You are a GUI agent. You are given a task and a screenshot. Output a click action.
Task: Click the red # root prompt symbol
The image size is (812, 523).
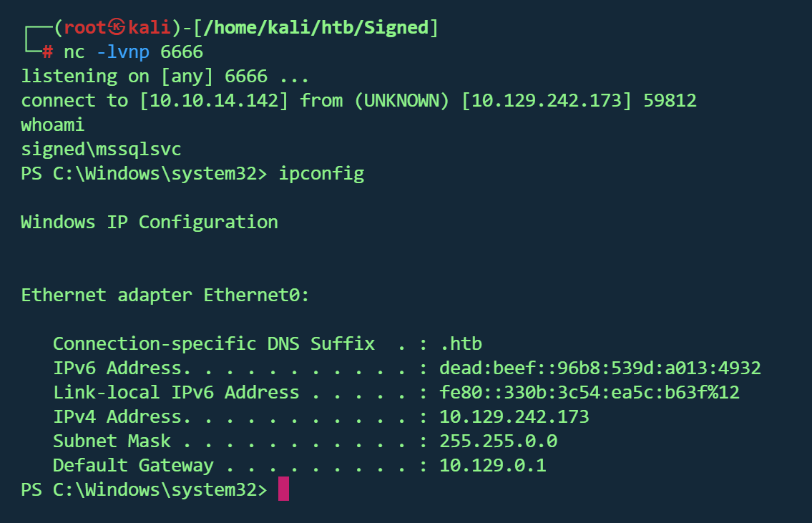(48, 52)
